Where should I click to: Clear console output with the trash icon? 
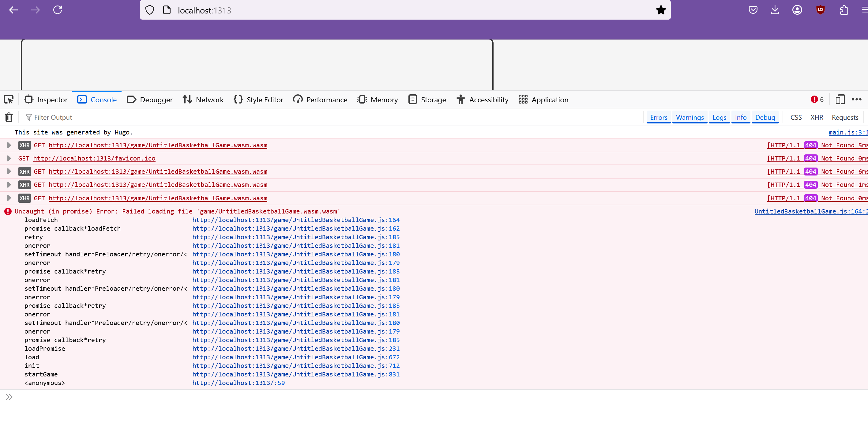click(9, 117)
